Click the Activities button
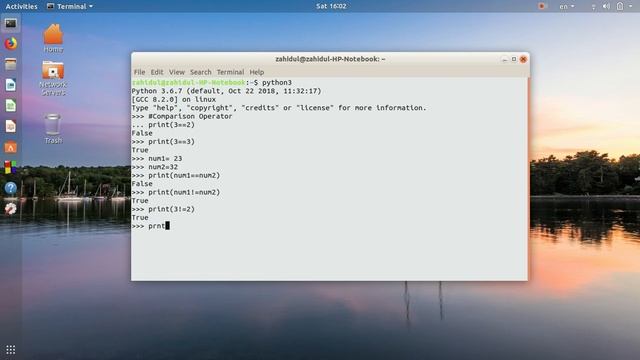The image size is (640, 360). click(21, 6)
